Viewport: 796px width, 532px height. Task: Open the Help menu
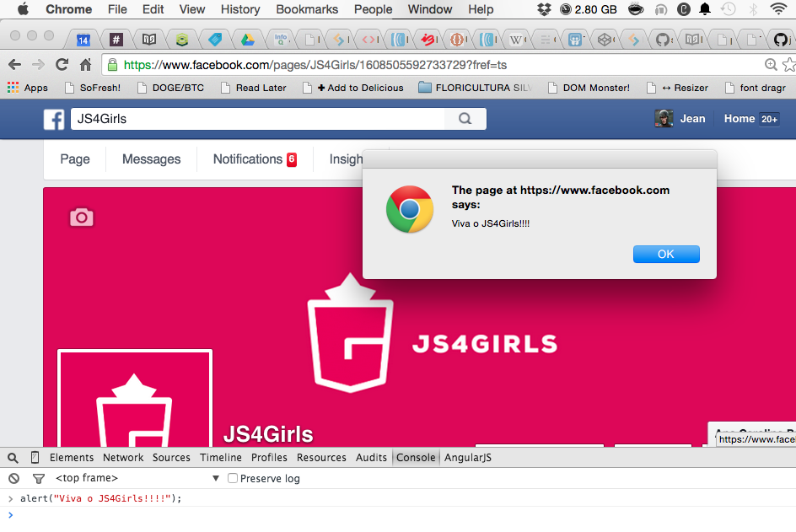tap(481, 9)
